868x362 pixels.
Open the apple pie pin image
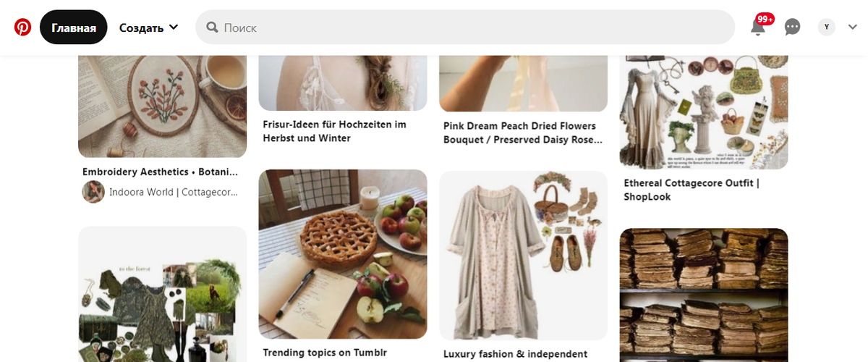point(343,254)
